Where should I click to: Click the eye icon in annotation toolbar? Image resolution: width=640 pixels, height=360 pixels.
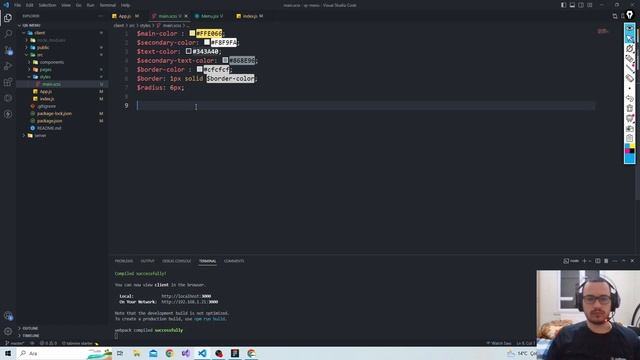pos(630,28)
